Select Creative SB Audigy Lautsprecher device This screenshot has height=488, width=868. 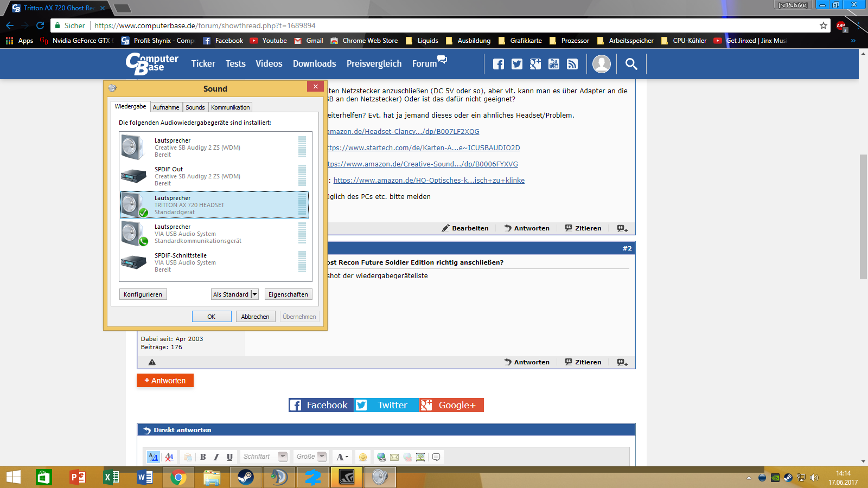click(214, 147)
